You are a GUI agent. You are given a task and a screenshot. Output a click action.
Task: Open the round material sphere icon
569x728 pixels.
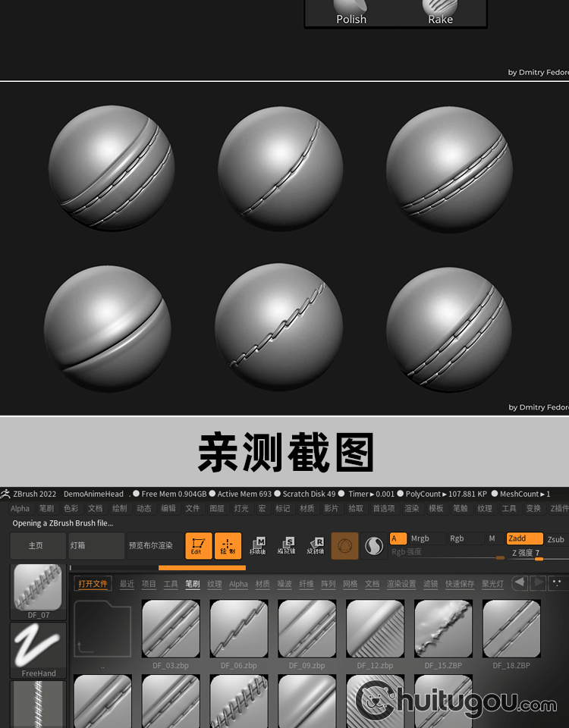(x=374, y=545)
